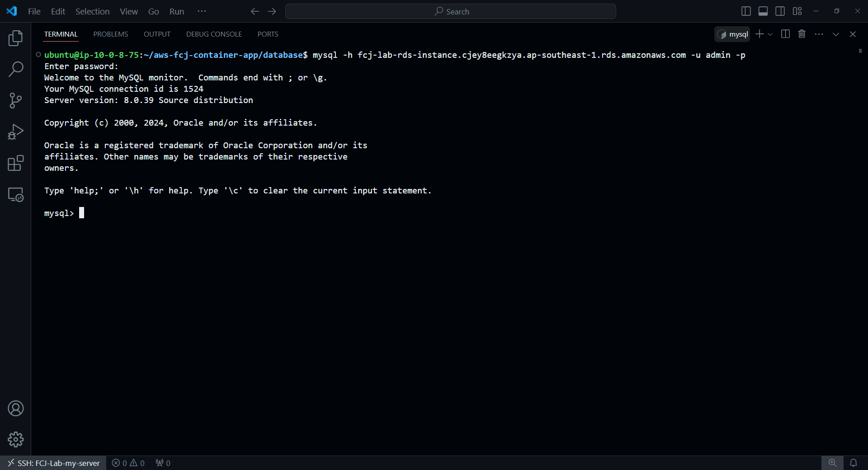Click the 'Copyright (c) 2000, 2024' line

[181, 122]
